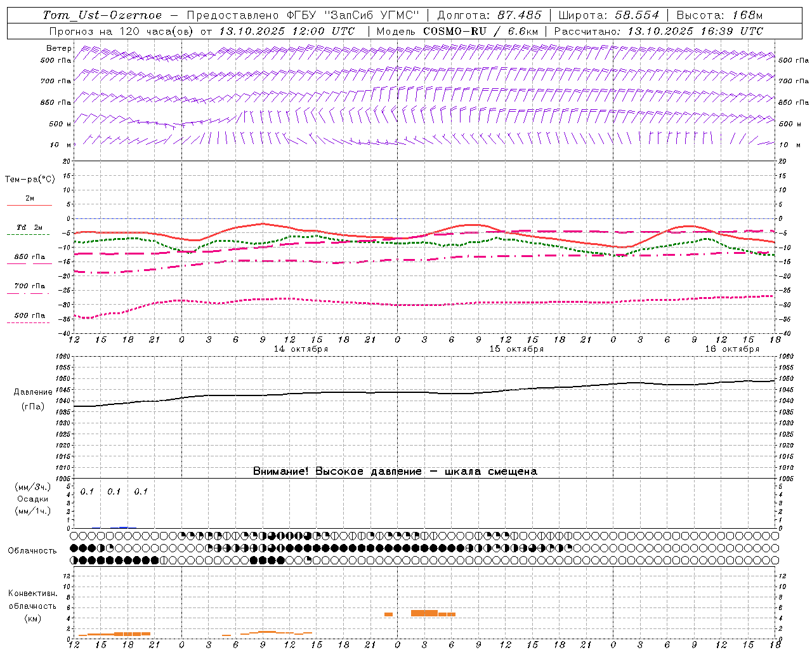
Task: Click the Осадки panel label
Action: 33,499
